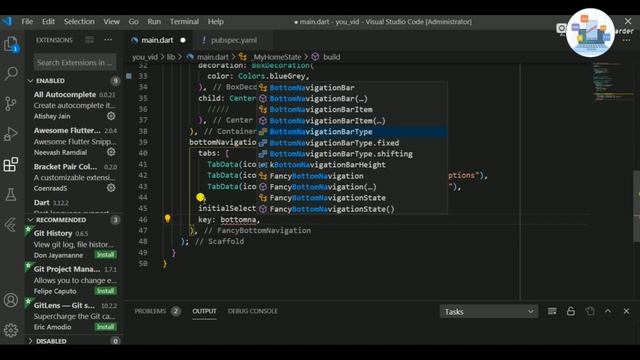This screenshot has height=360, width=640.
Task: Toggle the output scroll lock icon
Action: 571,311
